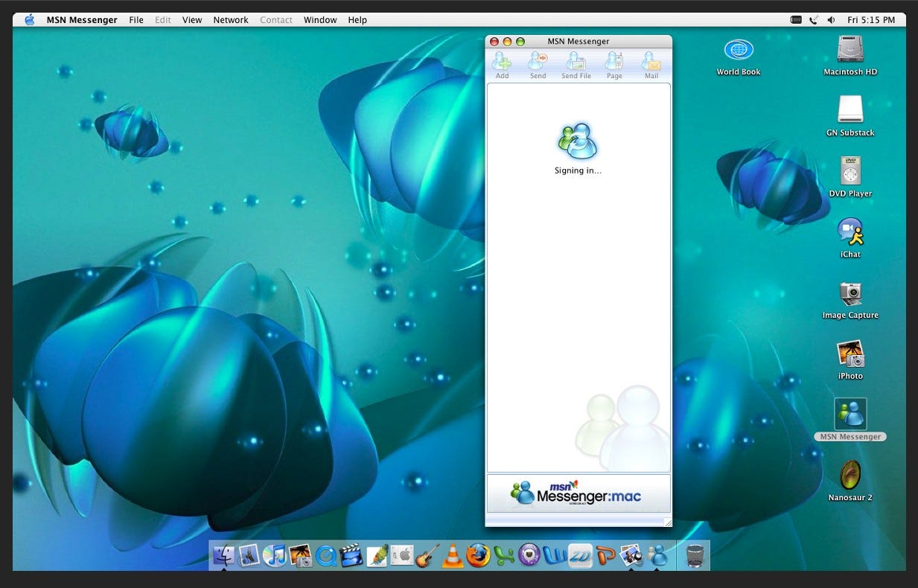This screenshot has height=588, width=918.
Task: Open Excel green X icon in Dock
Action: click(x=504, y=555)
